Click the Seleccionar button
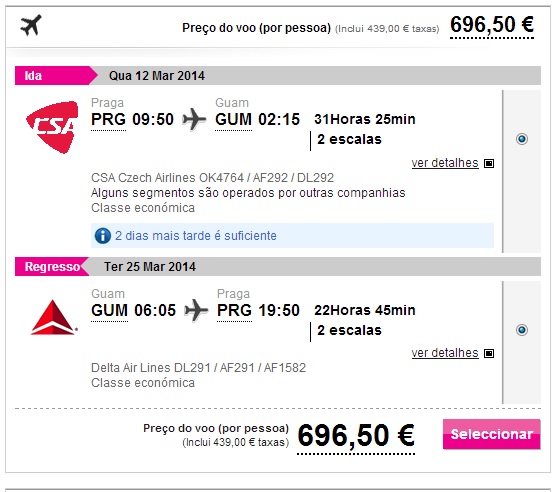The height and width of the screenshot is (492, 556). [491, 434]
